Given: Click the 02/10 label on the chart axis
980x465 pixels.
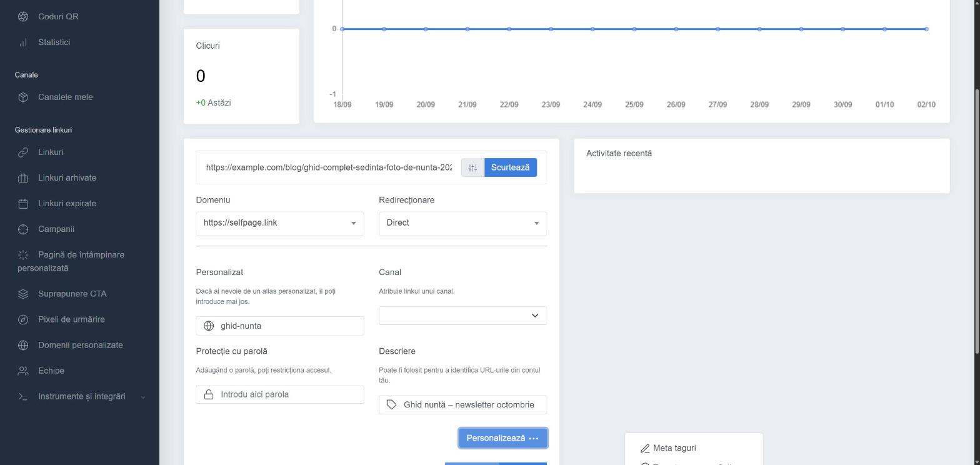Looking at the screenshot, I should [926, 104].
